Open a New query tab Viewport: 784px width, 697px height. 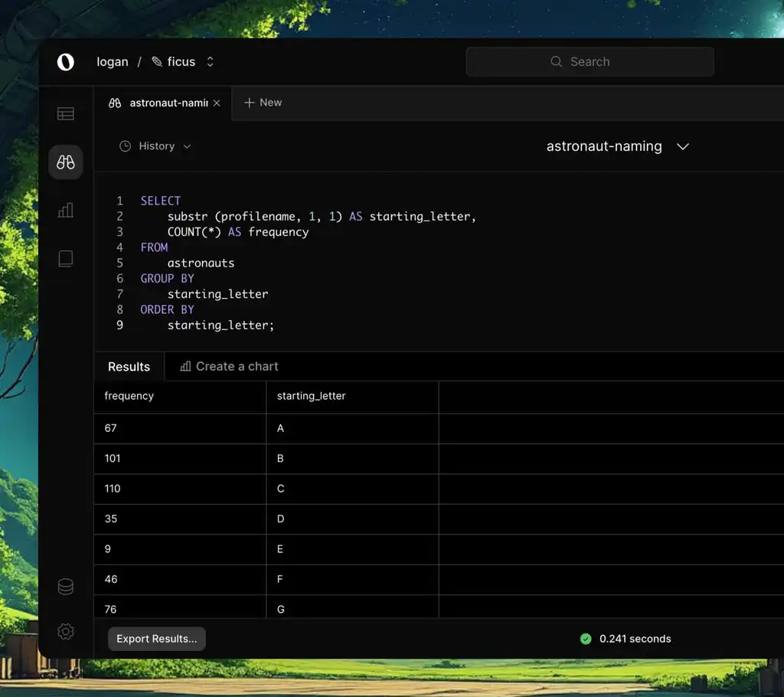click(x=263, y=103)
